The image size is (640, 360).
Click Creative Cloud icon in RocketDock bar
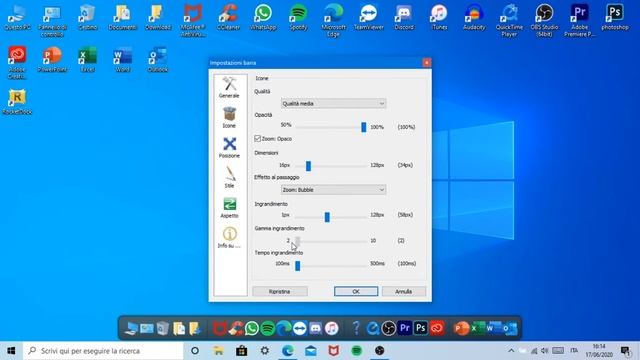[x=437, y=328]
